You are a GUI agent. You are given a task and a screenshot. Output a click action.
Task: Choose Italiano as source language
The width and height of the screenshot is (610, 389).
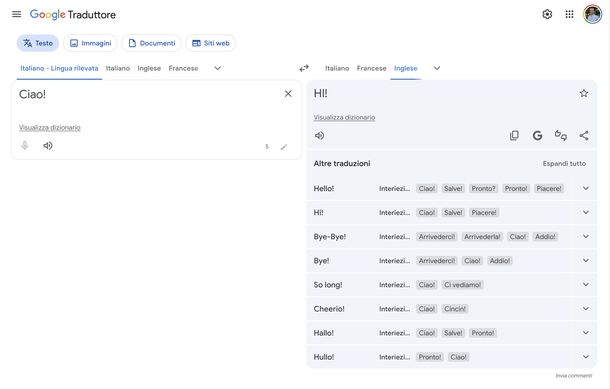[118, 68]
